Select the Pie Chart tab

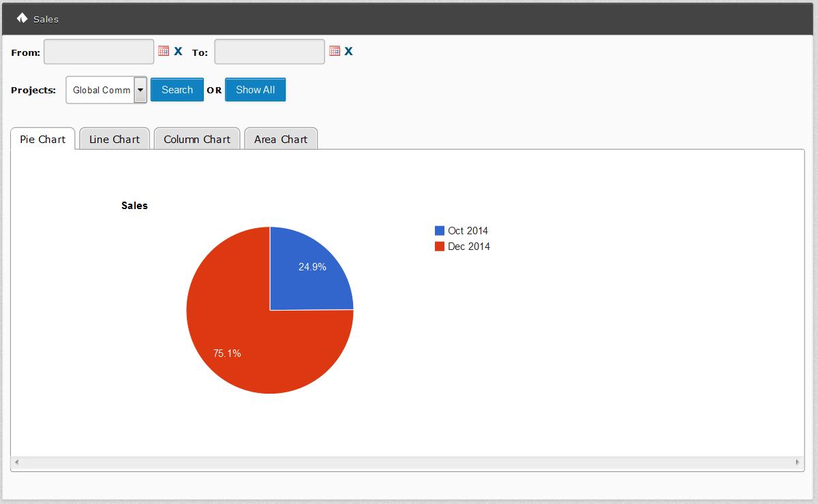click(x=43, y=139)
